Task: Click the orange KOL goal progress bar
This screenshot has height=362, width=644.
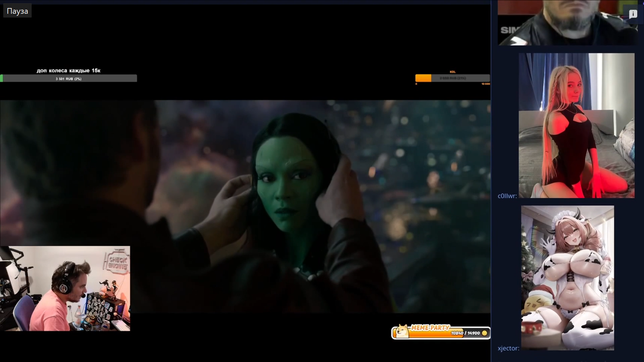Action: 452,78
